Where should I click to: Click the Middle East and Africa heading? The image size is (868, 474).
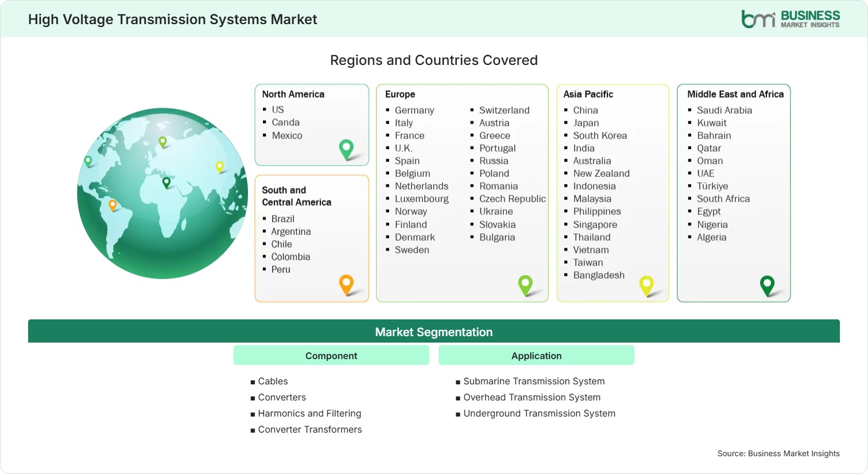[735, 94]
